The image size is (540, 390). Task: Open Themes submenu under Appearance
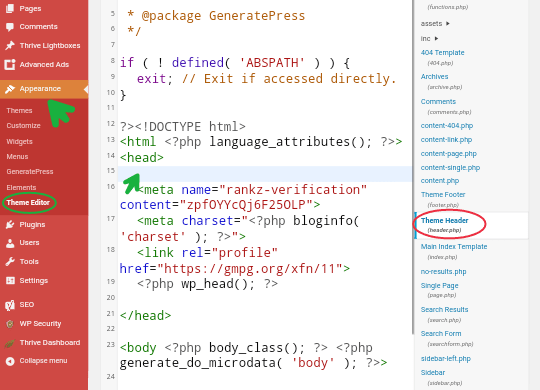19,111
